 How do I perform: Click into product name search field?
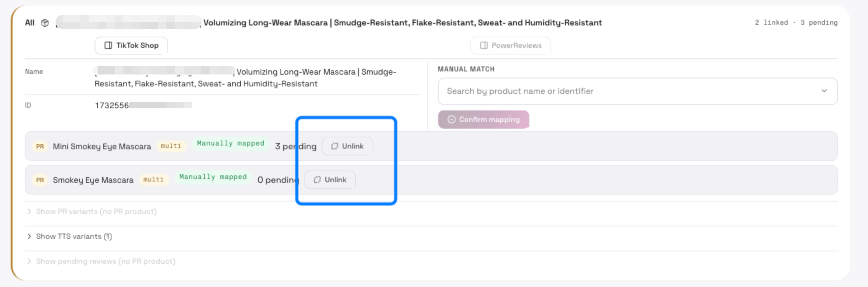coord(638,91)
